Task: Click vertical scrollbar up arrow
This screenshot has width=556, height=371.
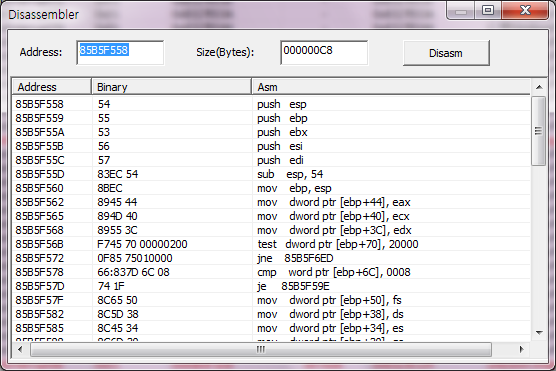Action: [539, 87]
